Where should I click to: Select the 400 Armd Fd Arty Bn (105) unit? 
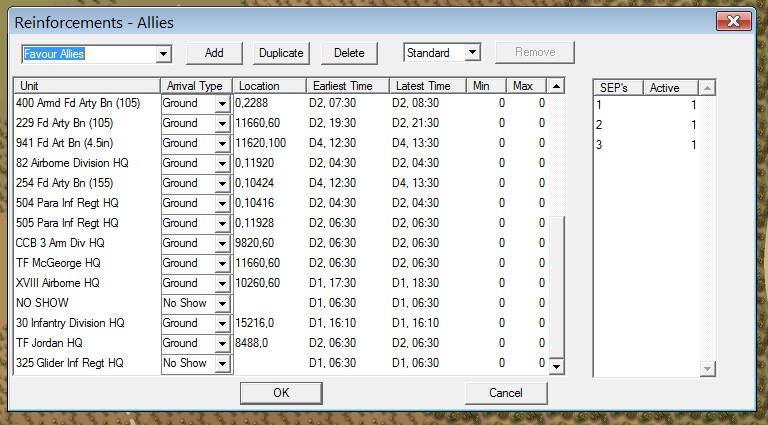point(78,103)
